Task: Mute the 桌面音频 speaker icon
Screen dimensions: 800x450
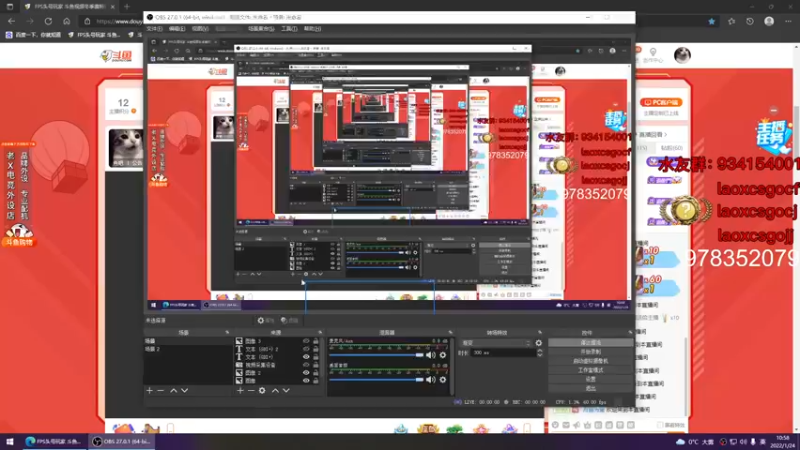Action: (x=431, y=379)
